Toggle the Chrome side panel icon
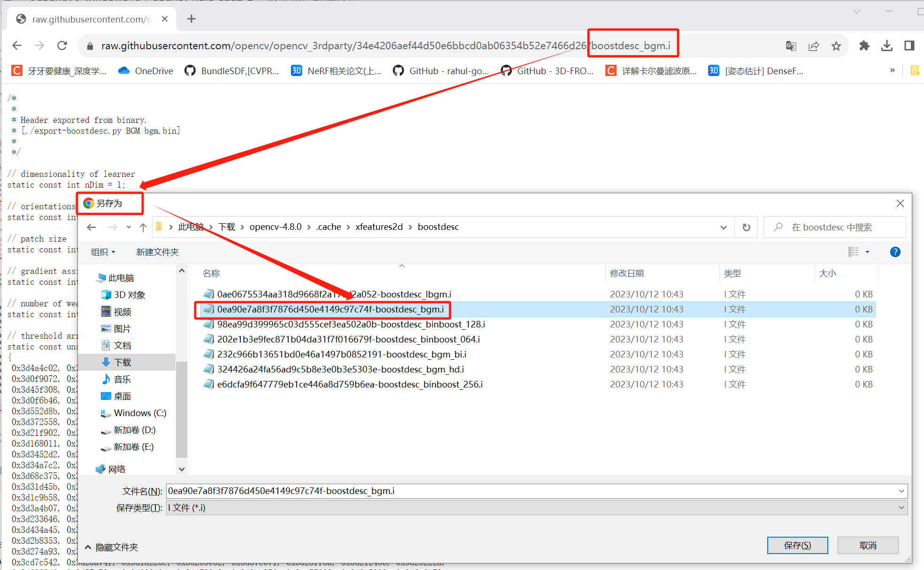924x570 pixels. (909, 46)
